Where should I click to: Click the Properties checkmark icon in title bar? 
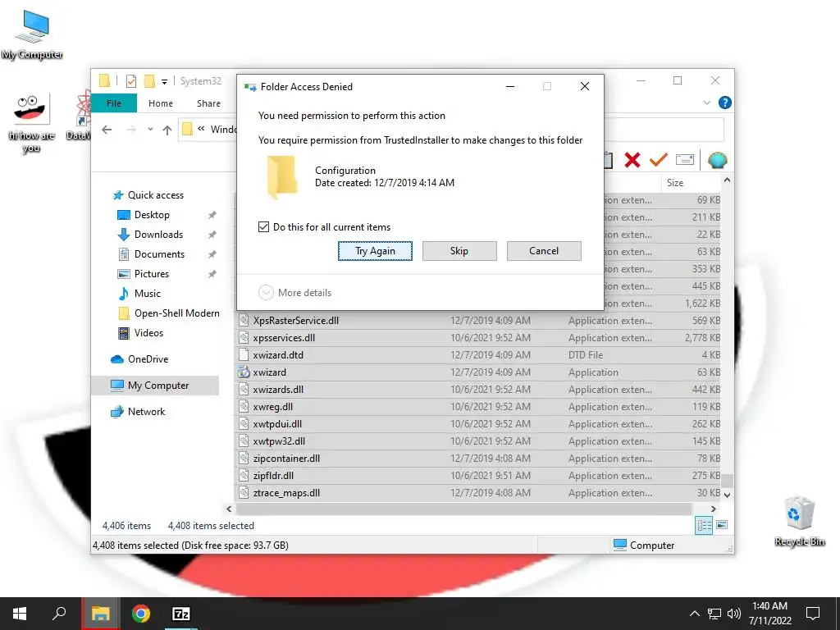[x=130, y=81]
